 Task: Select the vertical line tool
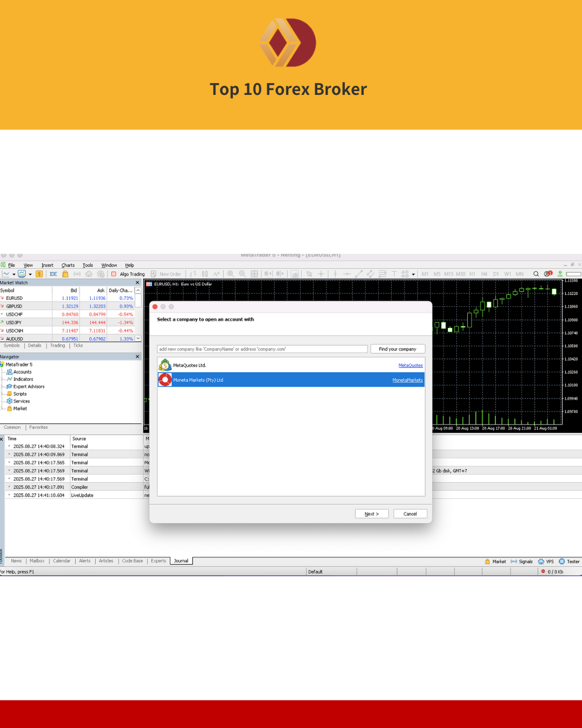(335, 274)
